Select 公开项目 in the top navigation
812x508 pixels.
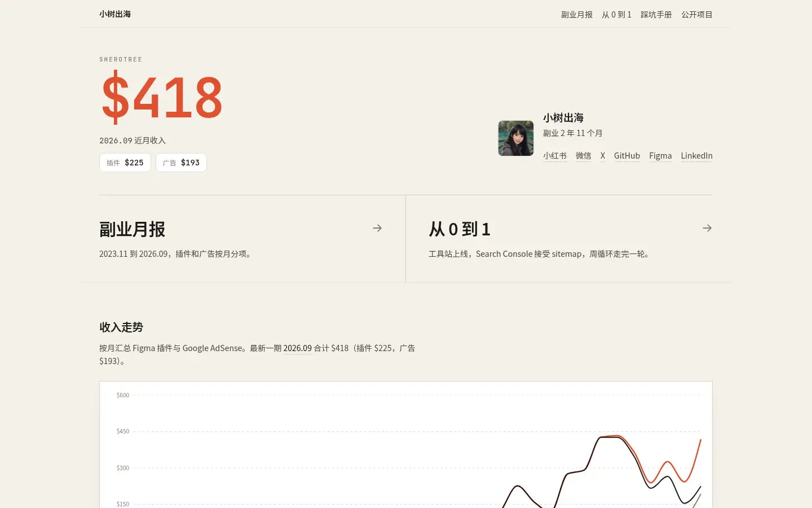pos(696,15)
